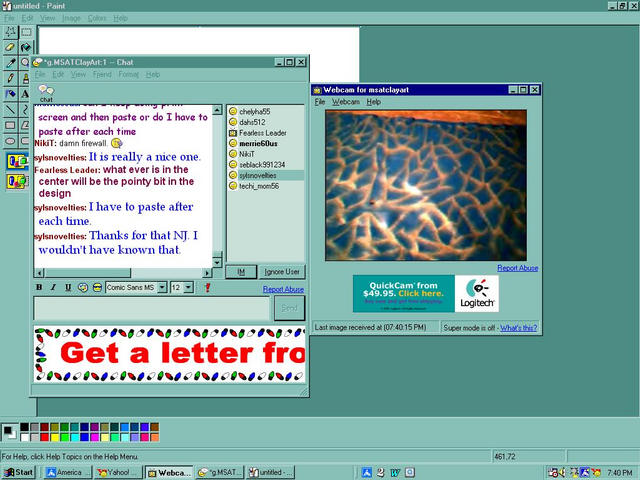This screenshot has width=640, height=480.
Task: Click in the chat message input field
Action: [x=151, y=308]
